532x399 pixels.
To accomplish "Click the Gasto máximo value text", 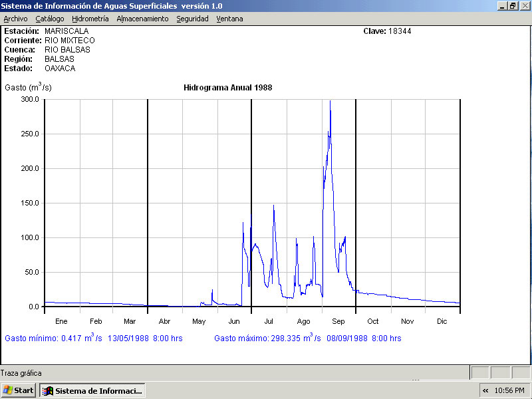I will pyautogui.click(x=307, y=338).
